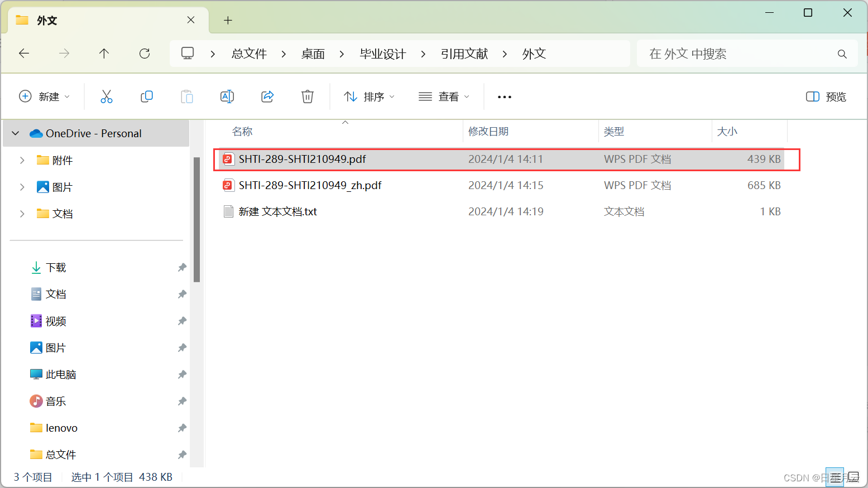Click the search magnifier icon
The height and width of the screenshot is (488, 868).
click(x=842, y=54)
